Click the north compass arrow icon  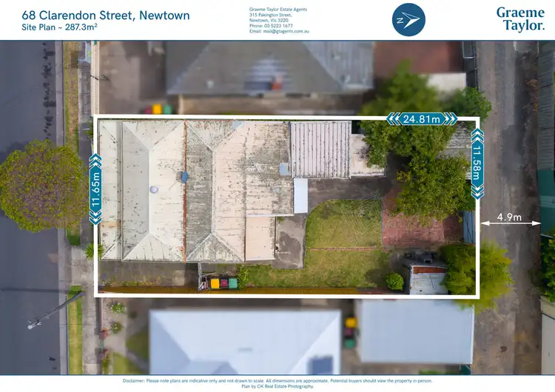pyautogui.click(x=408, y=20)
